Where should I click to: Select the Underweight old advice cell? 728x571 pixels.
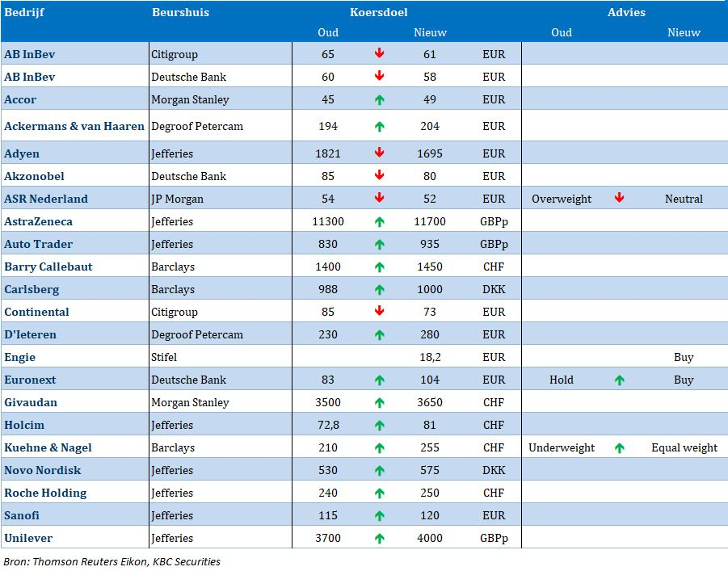[562, 448]
